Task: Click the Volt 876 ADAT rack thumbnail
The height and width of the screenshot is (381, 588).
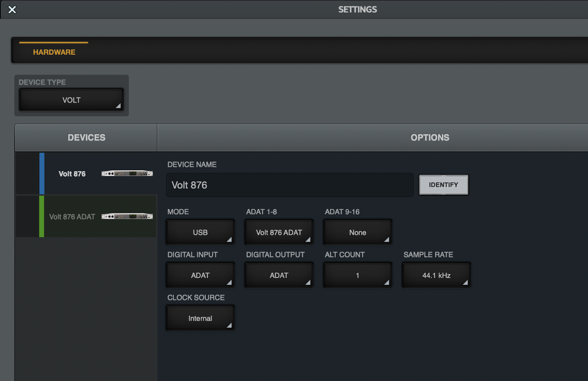Action: (127, 216)
